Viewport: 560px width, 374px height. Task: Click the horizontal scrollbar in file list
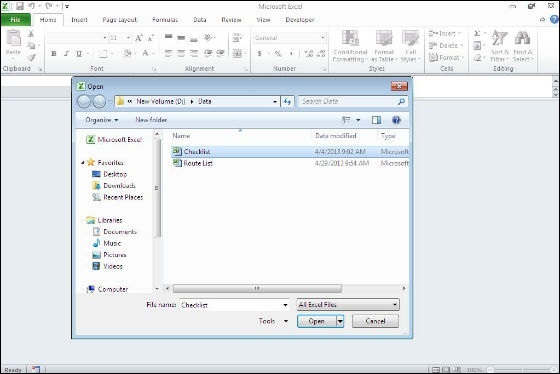257,288
